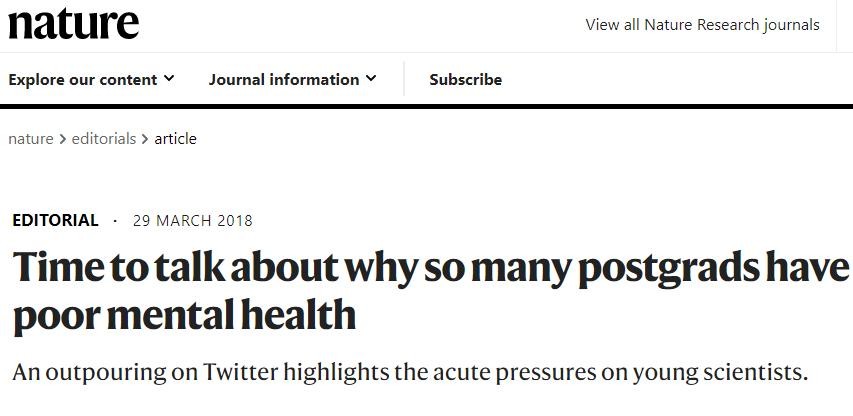Click the Subscribe link
The height and width of the screenshot is (416, 853).
click(x=465, y=80)
